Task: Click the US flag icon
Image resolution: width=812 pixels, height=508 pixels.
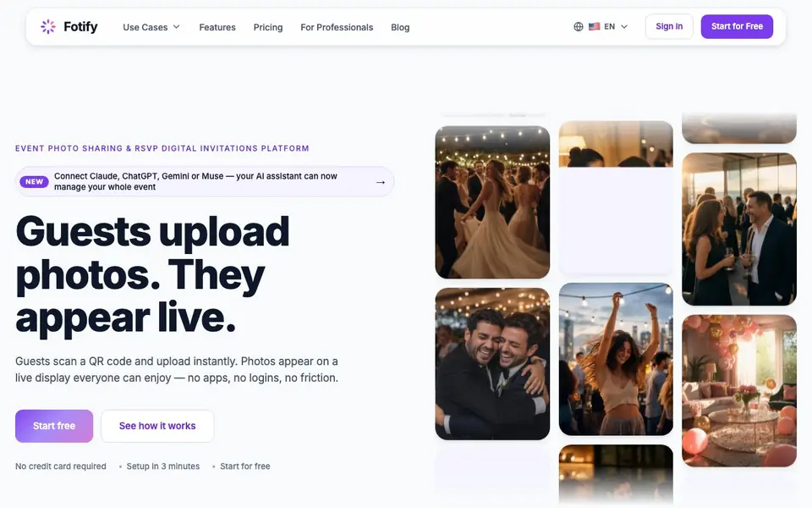Action: (x=594, y=26)
